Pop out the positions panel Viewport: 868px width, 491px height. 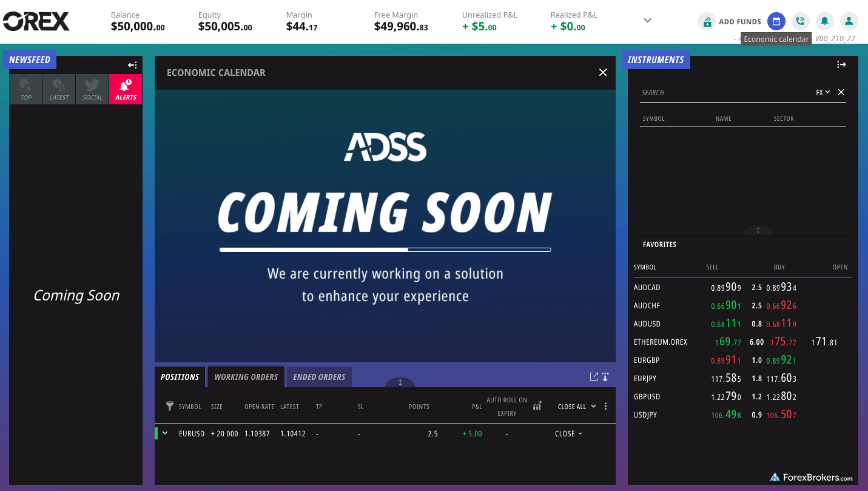[x=594, y=377]
